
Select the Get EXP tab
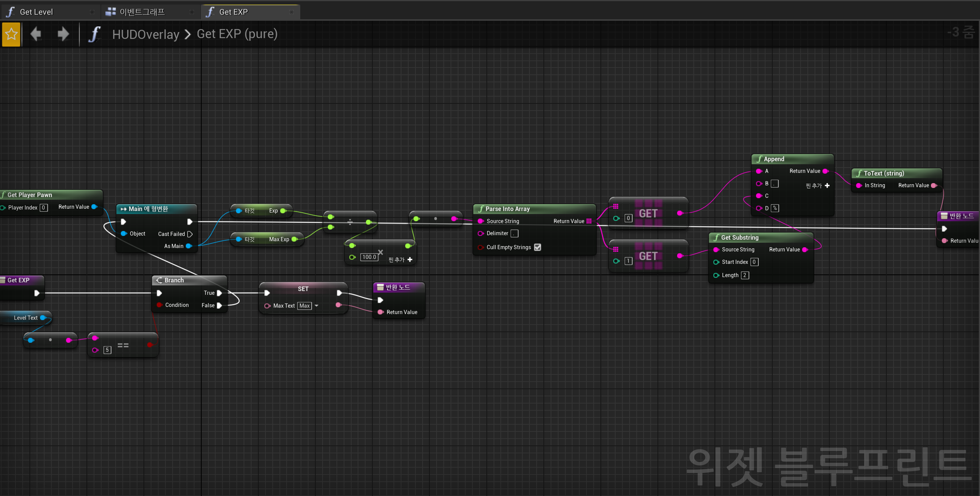(x=233, y=12)
